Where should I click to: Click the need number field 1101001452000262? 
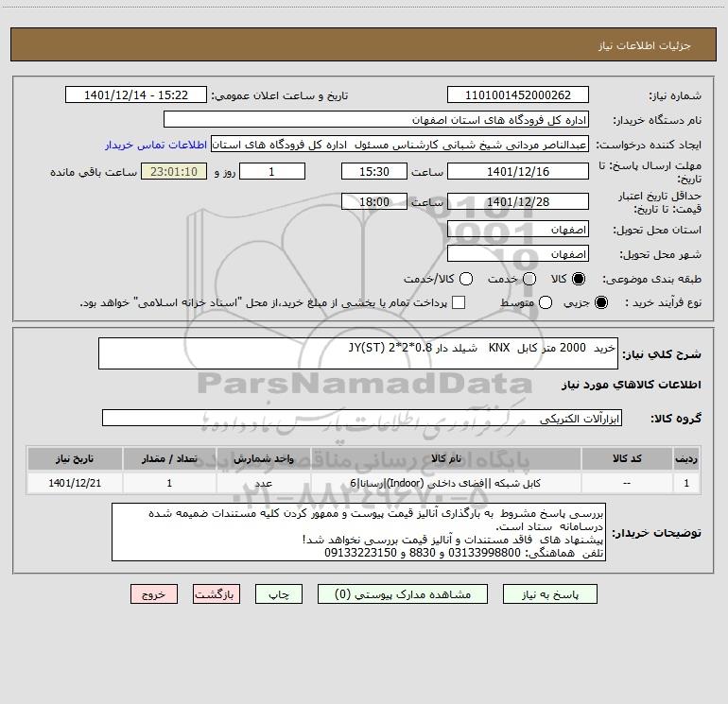click(x=518, y=95)
